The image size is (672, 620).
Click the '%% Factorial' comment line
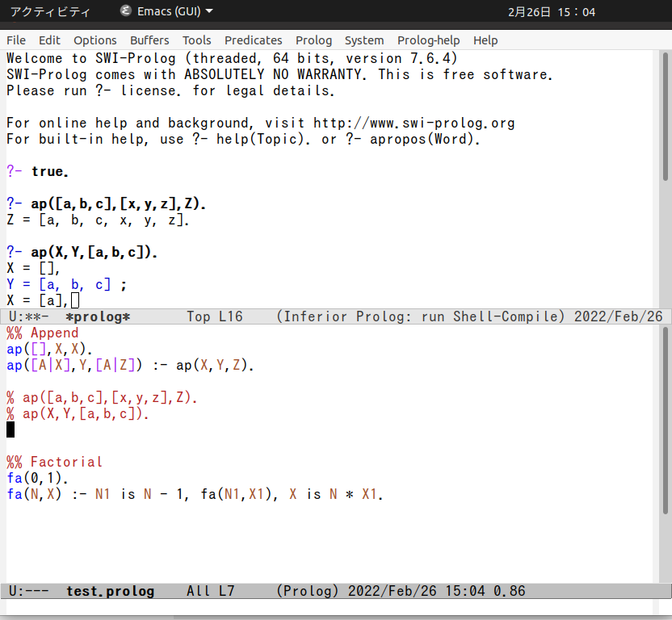[54, 462]
